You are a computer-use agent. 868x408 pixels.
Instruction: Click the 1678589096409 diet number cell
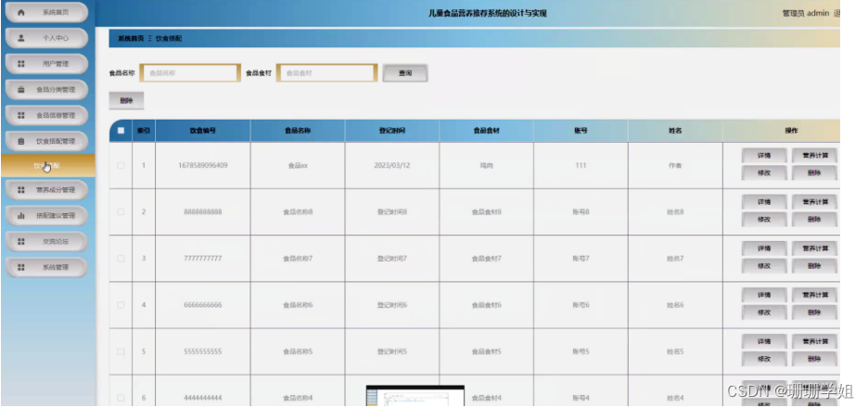coord(202,166)
